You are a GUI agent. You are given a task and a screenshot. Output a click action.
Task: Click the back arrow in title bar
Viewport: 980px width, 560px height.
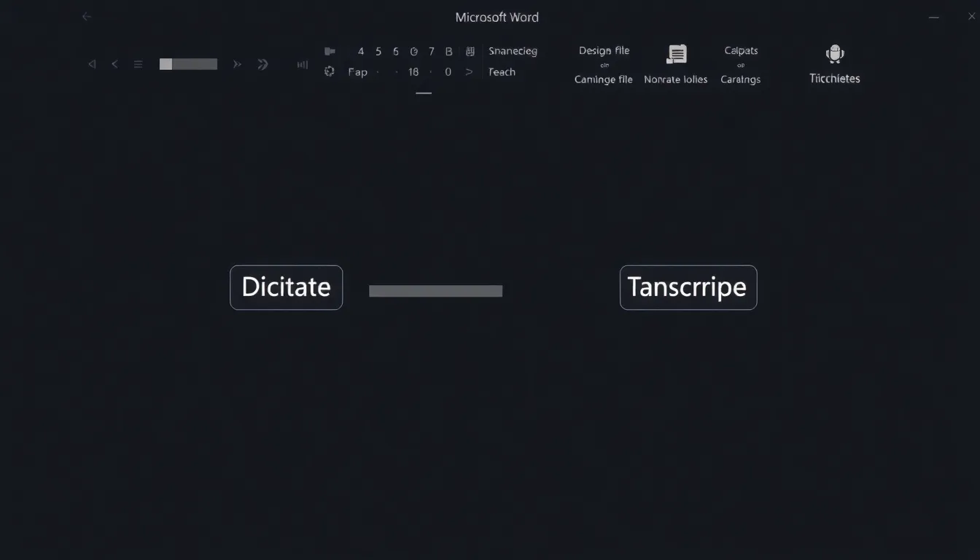(x=87, y=17)
